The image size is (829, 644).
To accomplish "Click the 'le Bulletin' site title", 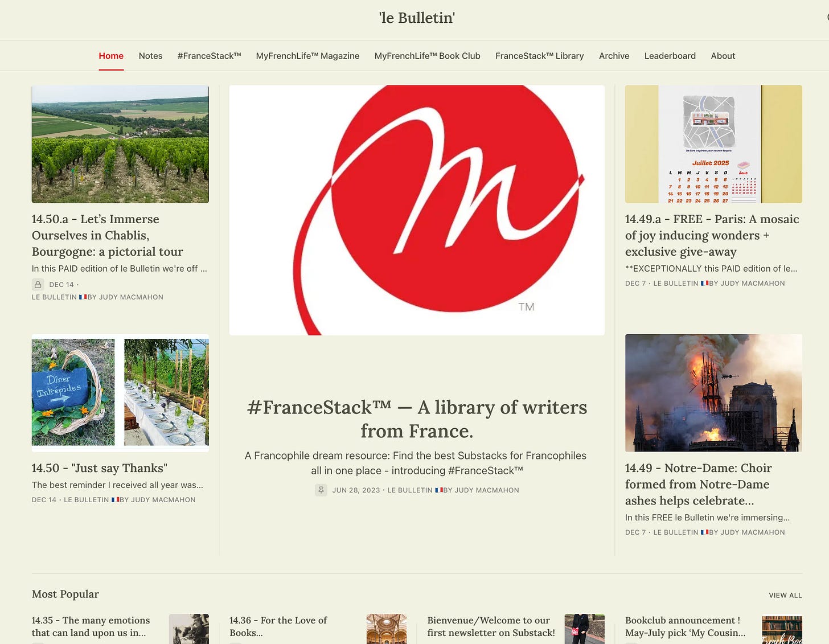I will tap(417, 18).
